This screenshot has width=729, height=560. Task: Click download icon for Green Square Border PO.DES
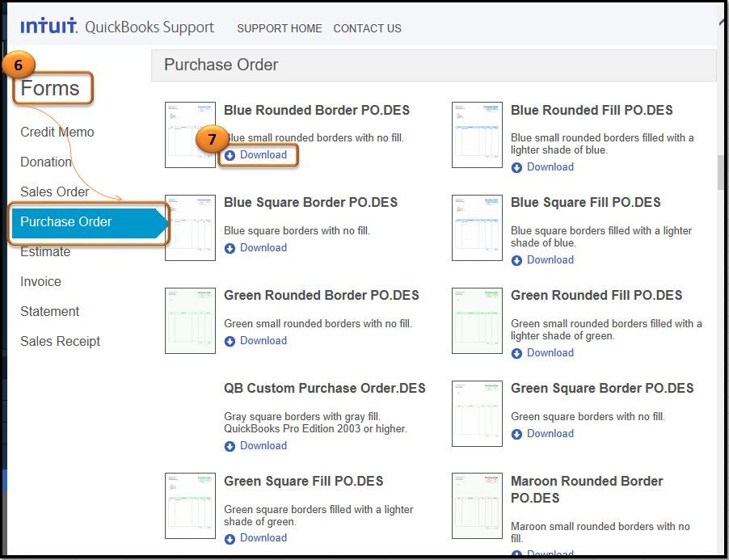(x=516, y=435)
